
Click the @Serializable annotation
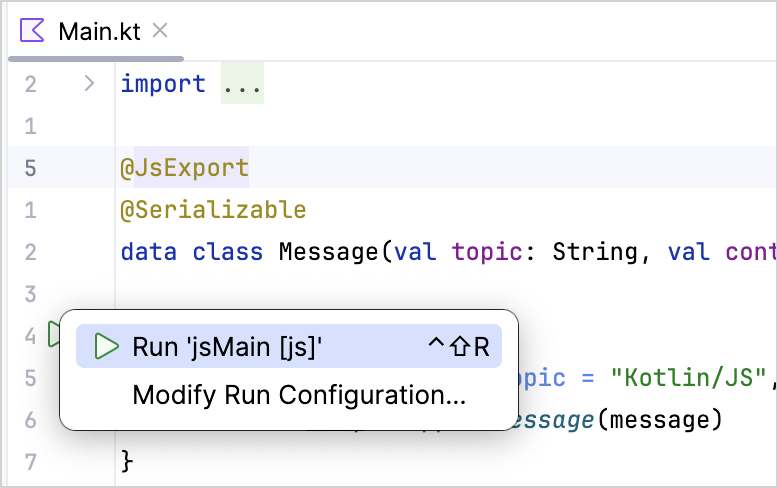[213, 210]
